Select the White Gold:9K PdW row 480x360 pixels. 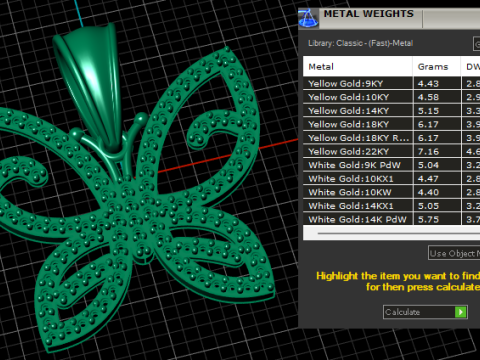(x=392, y=165)
